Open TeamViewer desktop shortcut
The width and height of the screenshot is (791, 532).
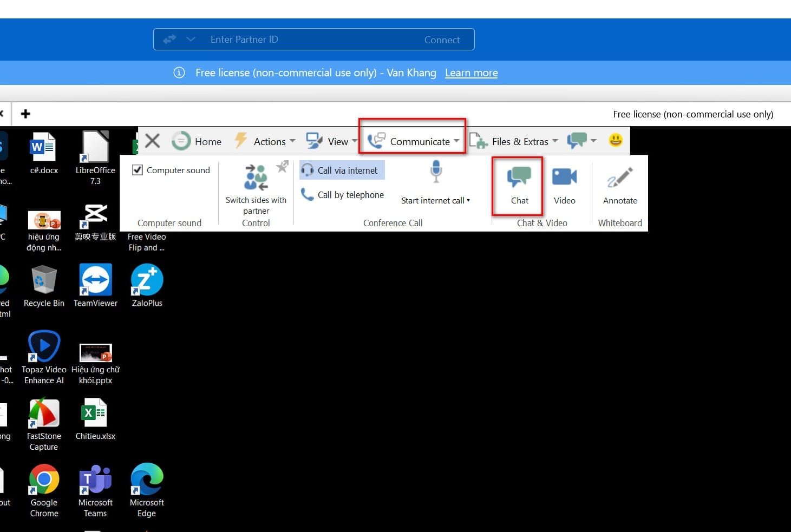click(95, 286)
